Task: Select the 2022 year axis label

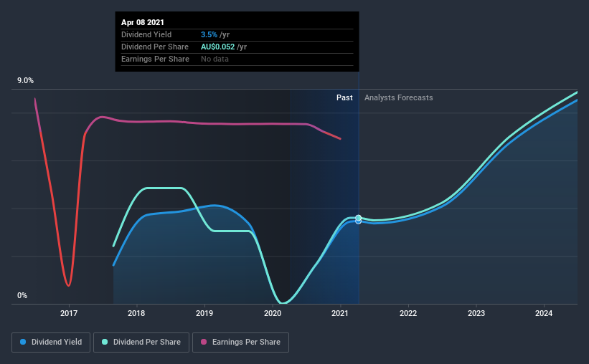Action: pos(408,313)
